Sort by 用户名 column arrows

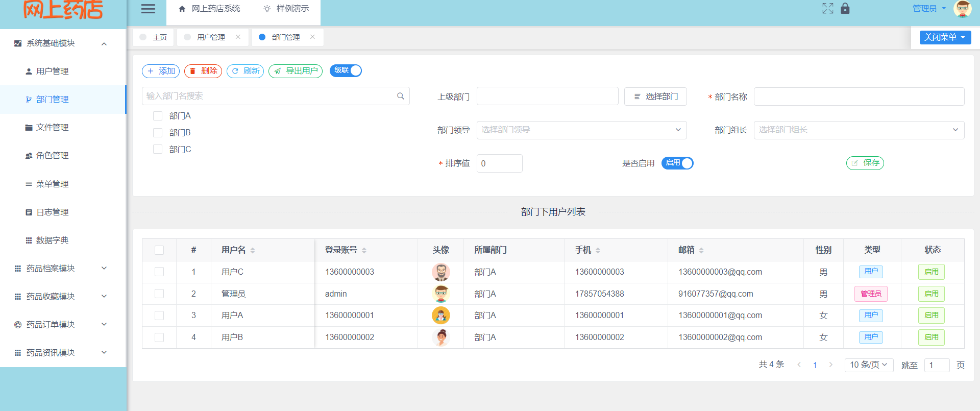253,250
